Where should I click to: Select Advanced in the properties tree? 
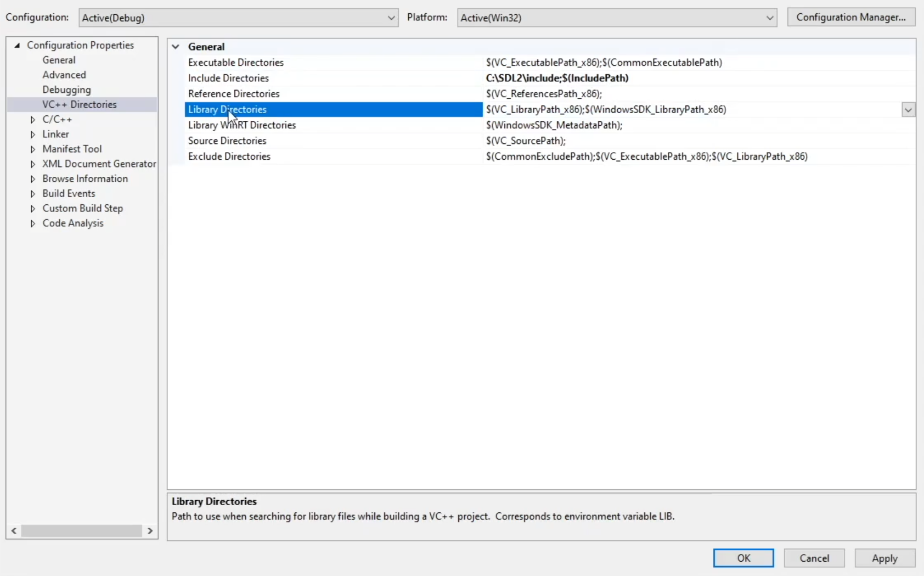(64, 75)
